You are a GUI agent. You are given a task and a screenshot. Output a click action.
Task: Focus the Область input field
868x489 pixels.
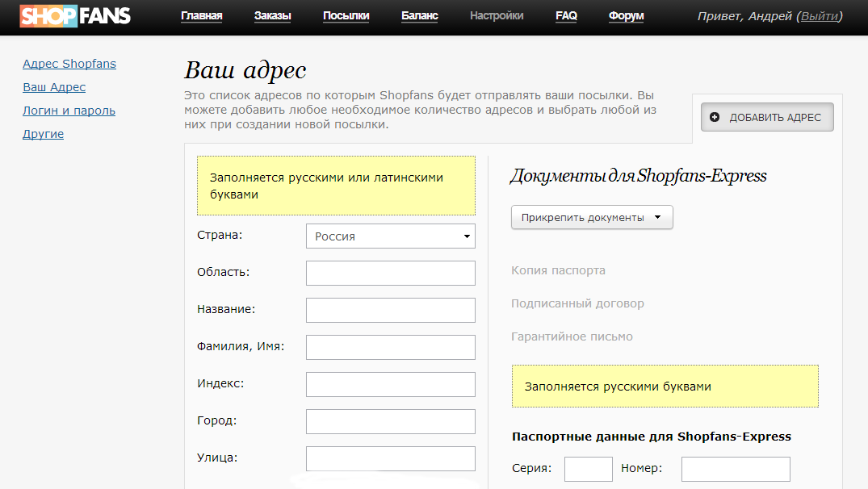click(x=391, y=274)
